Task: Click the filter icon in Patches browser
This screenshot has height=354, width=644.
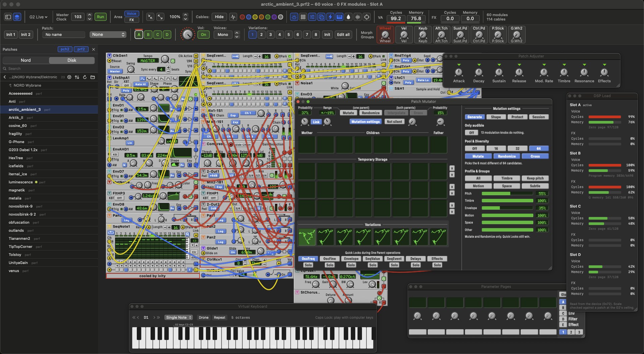Action: [69, 77]
